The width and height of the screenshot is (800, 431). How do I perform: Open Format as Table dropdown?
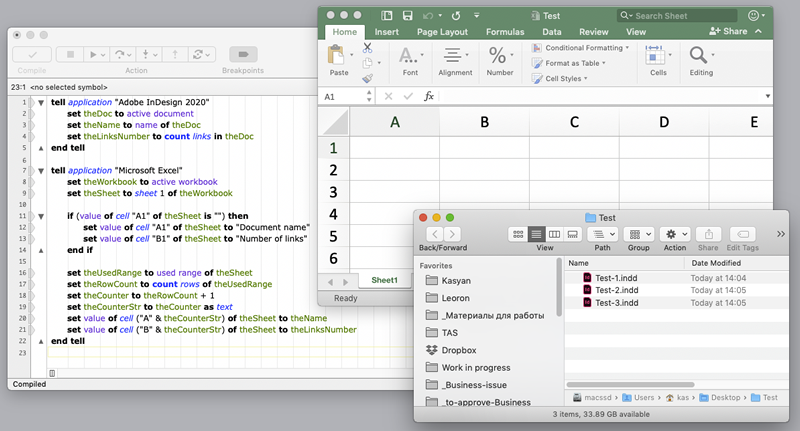(x=568, y=63)
